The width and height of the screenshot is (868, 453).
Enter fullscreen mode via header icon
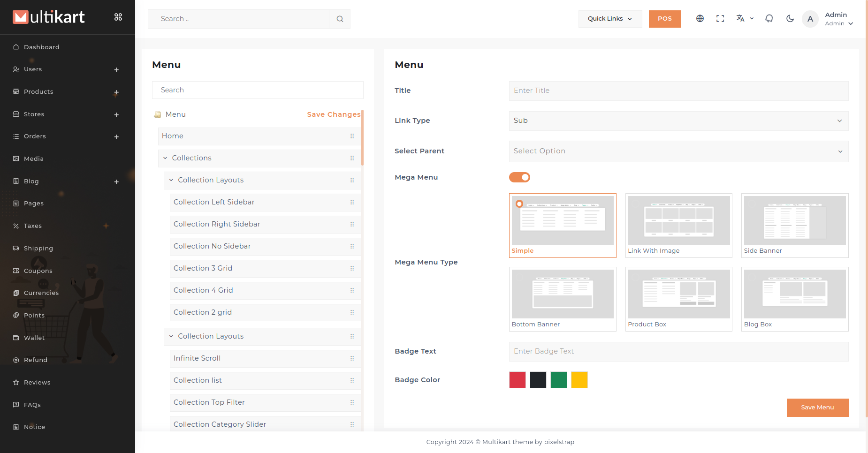(720, 19)
